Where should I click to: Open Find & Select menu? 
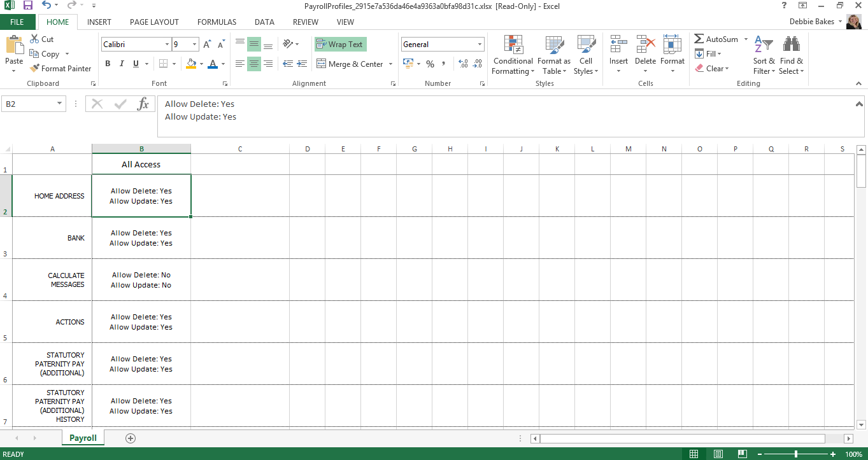point(792,55)
